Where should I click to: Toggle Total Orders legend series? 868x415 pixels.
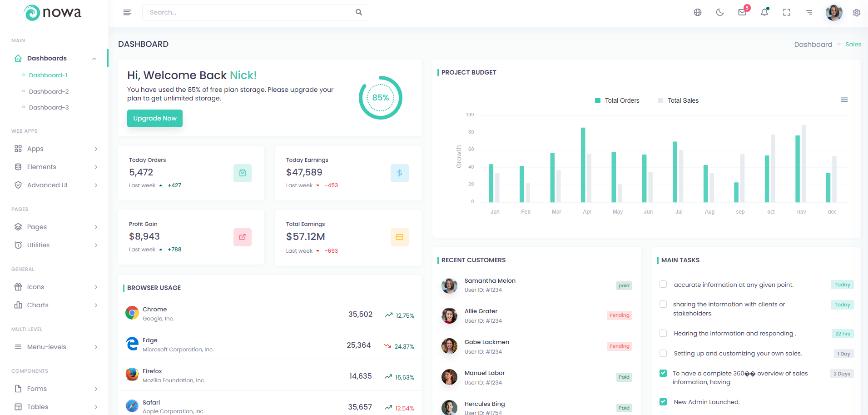coord(617,100)
